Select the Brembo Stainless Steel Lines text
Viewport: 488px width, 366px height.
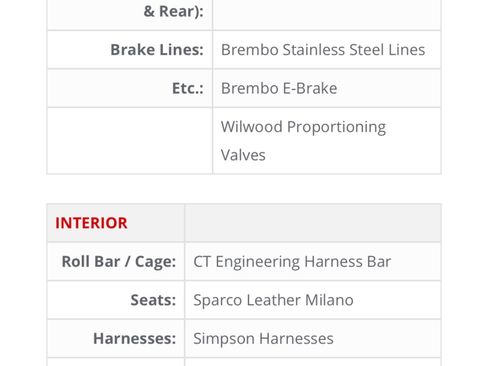coord(323,50)
